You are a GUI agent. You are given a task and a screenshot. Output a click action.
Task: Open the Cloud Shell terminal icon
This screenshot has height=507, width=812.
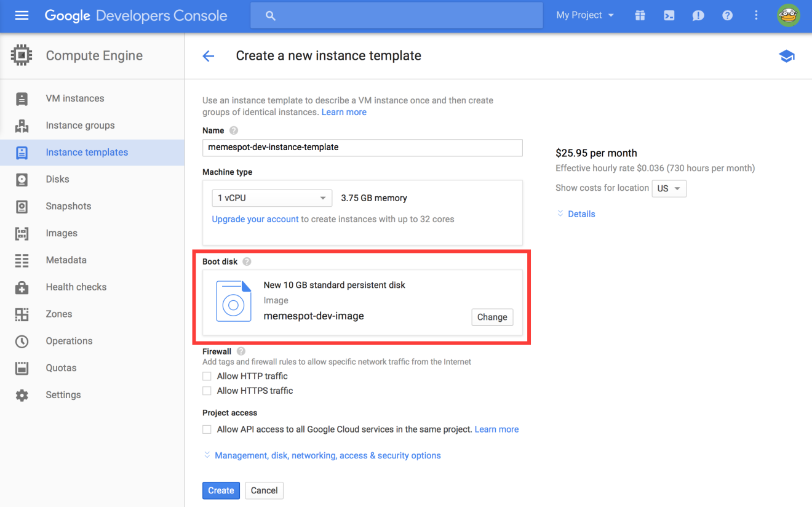pos(669,15)
